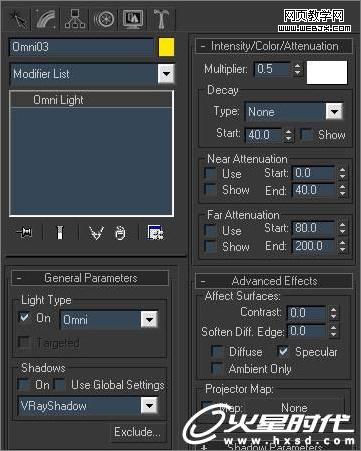Image resolution: width=361 pixels, height=451 pixels.
Task: Toggle Show End Result icon
Action: pos(60,232)
